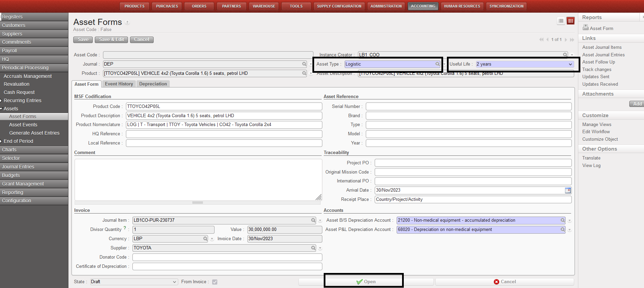Go to next record arrow

click(x=566, y=40)
